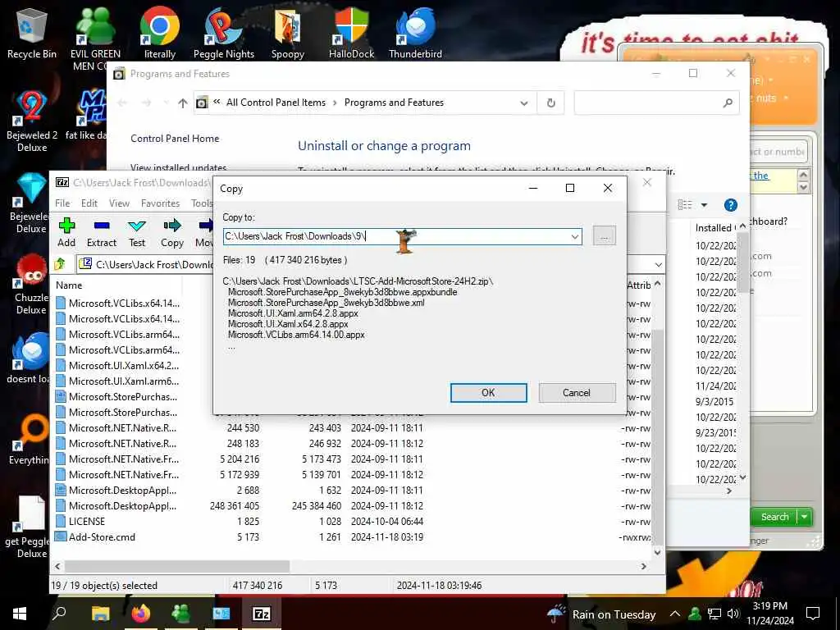840x630 pixels.
Task: Cancel the Copy dialog
Action: 577,393
